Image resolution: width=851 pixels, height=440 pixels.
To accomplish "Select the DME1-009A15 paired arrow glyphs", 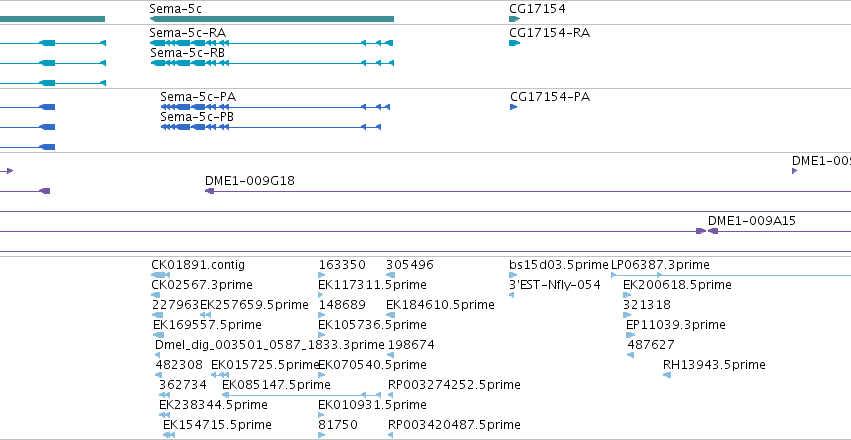I will tap(707, 231).
